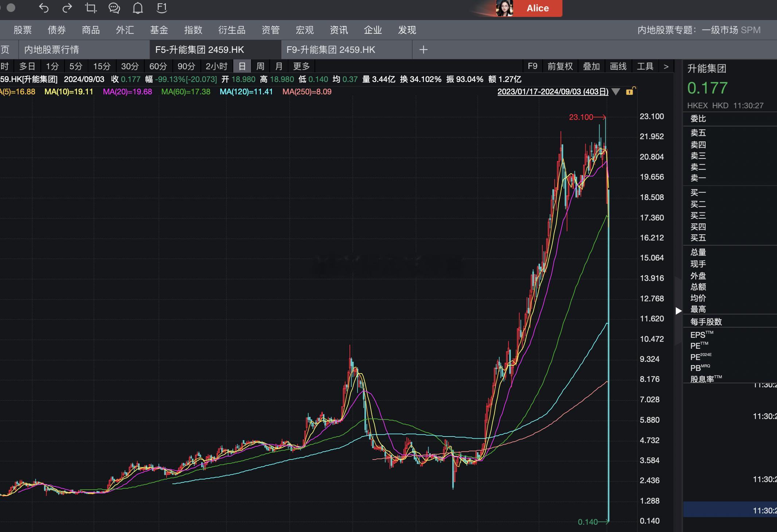
Task: Toggle the orange date range lock icon
Action: tap(630, 91)
